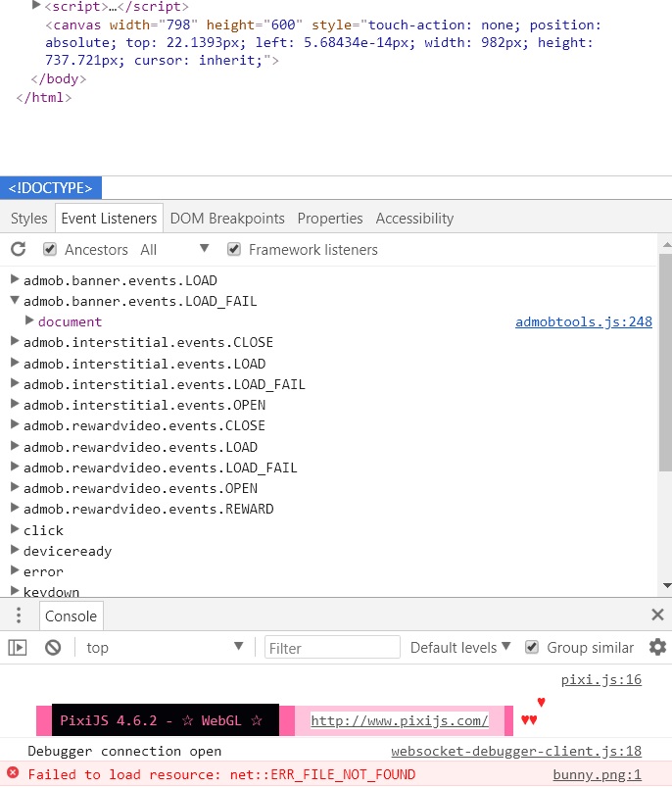Collapse admob.banner.events.LOAD_FAIL entry
Screen dimensions: 672x788
click(15, 301)
